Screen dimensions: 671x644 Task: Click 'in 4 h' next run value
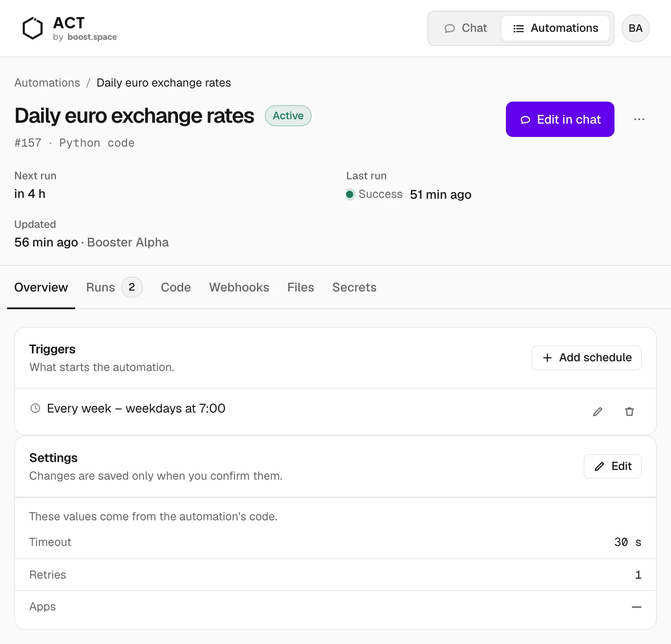30,194
